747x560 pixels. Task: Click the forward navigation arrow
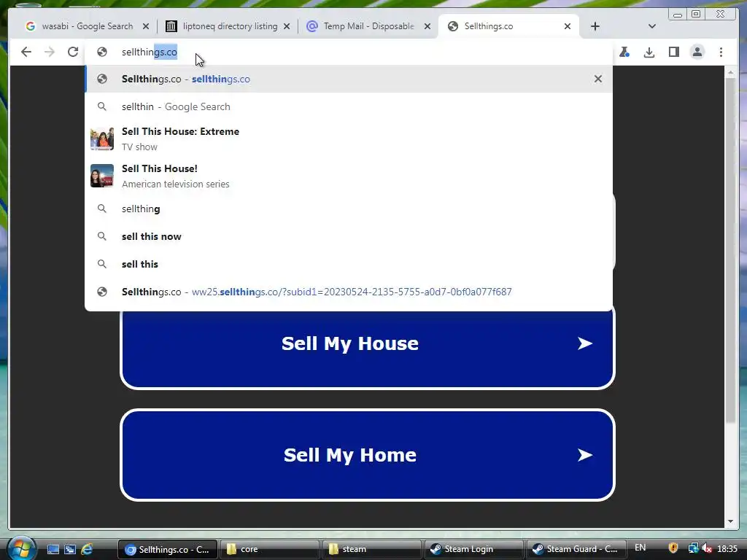point(50,52)
